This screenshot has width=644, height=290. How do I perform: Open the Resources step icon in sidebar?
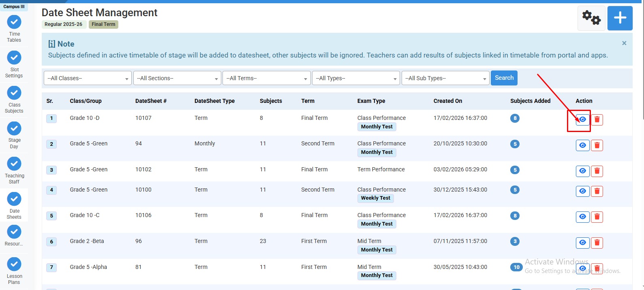(14, 232)
